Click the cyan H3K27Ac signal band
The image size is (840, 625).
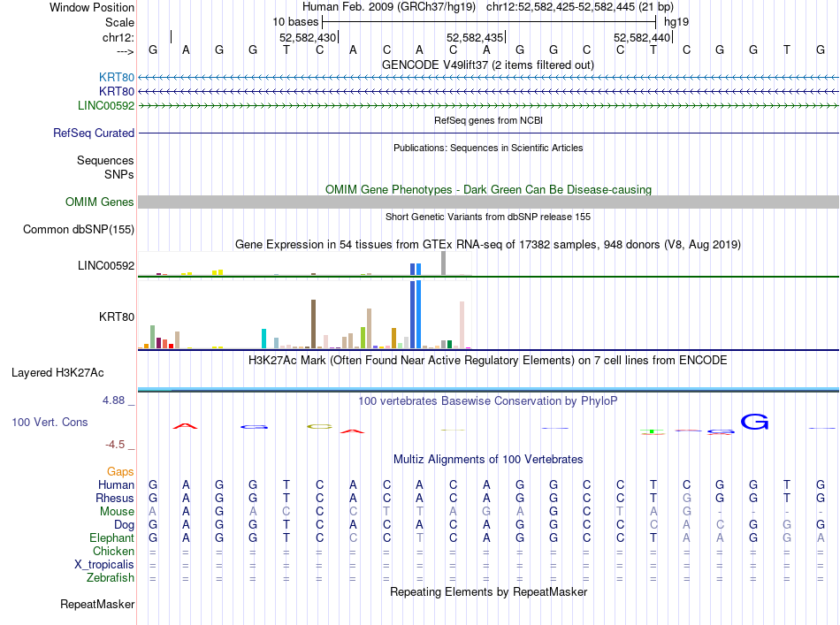pos(489,389)
